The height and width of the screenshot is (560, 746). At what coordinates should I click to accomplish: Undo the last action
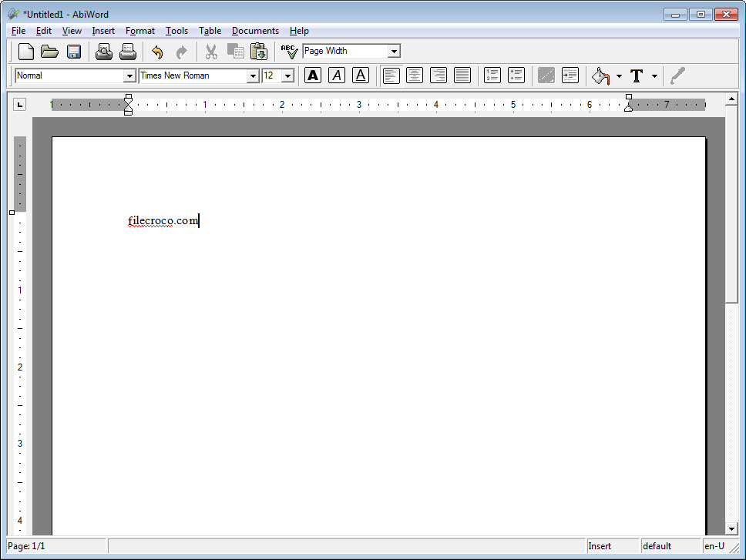(157, 52)
